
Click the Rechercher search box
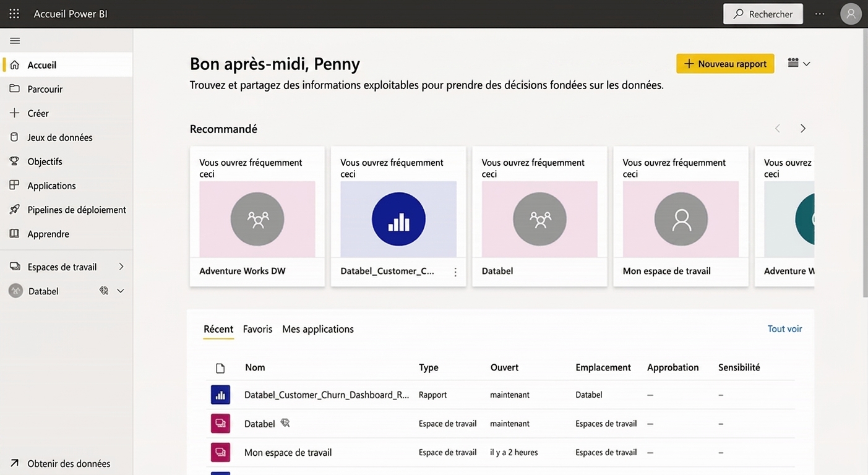point(763,14)
